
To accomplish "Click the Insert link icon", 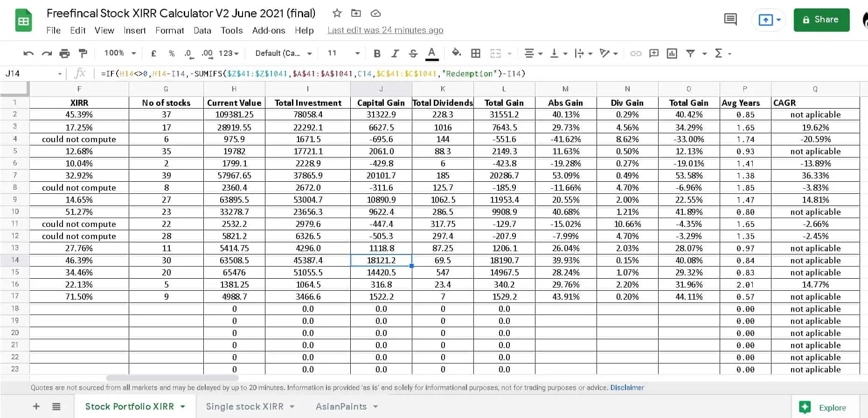I will (x=636, y=54).
